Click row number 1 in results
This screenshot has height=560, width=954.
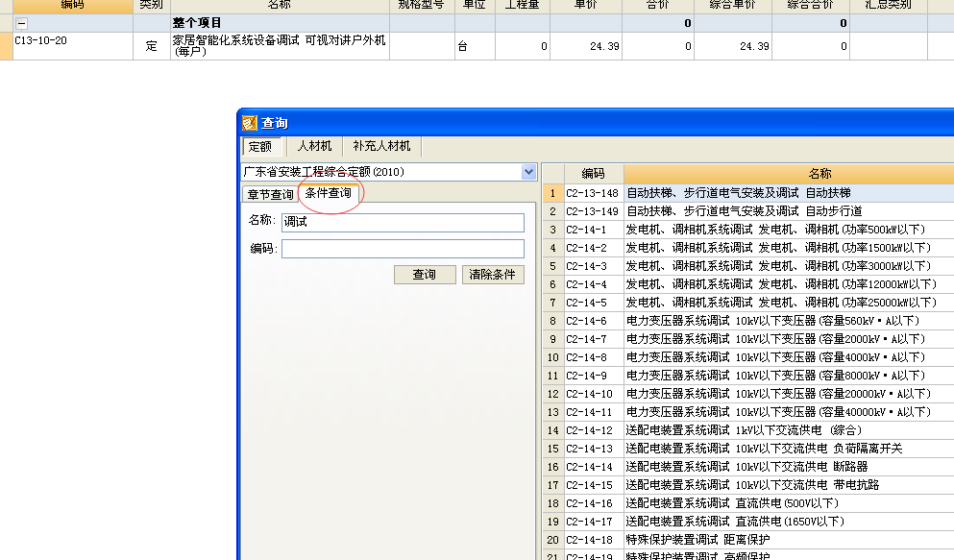pyautogui.click(x=553, y=193)
